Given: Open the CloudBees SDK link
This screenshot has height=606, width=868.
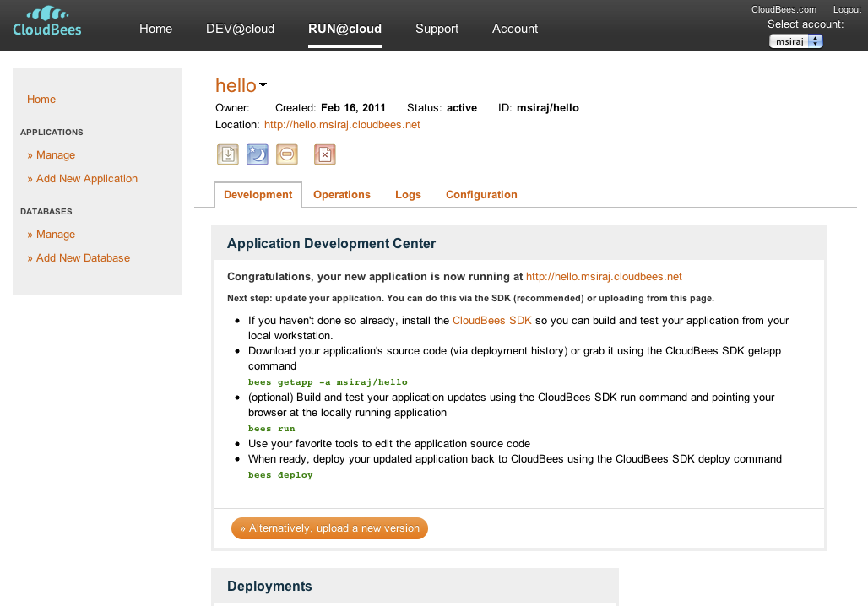Looking at the screenshot, I should [x=491, y=321].
